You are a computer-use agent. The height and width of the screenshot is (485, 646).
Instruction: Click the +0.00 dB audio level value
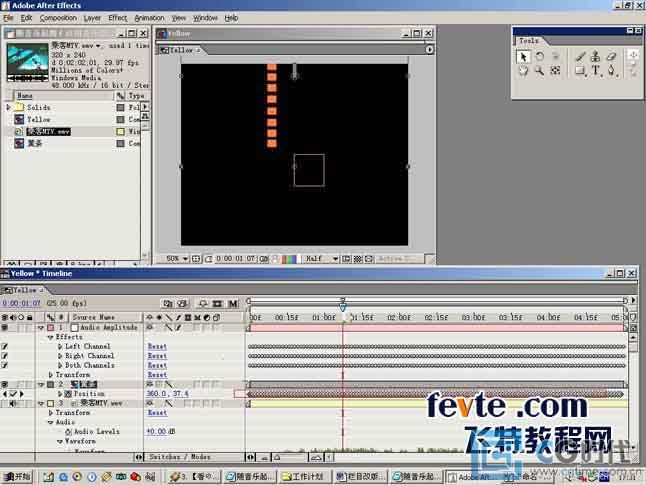click(161, 431)
